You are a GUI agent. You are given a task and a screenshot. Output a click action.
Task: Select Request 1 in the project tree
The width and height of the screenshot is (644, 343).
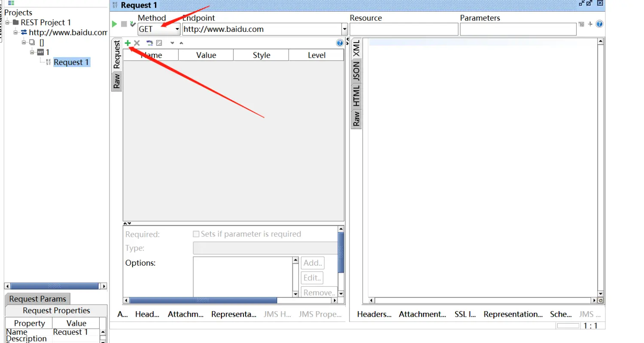[71, 62]
